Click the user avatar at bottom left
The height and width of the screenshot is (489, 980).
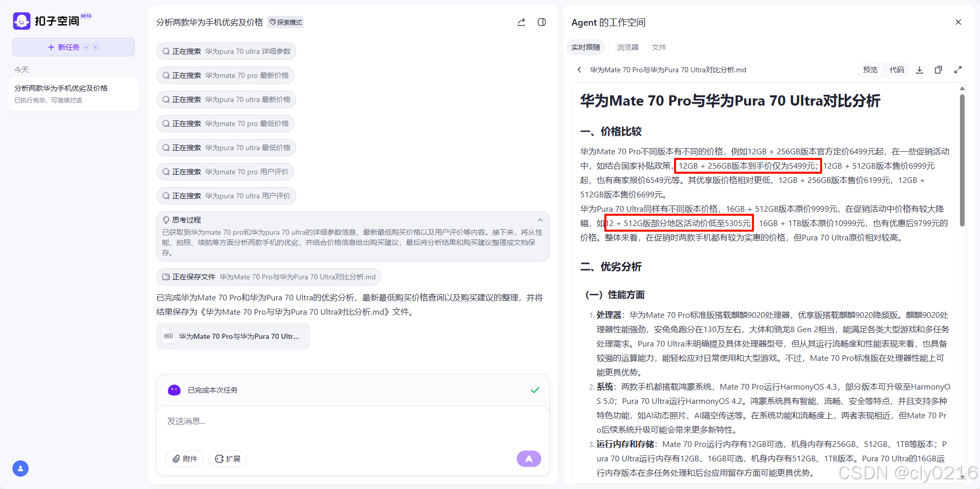(x=20, y=468)
